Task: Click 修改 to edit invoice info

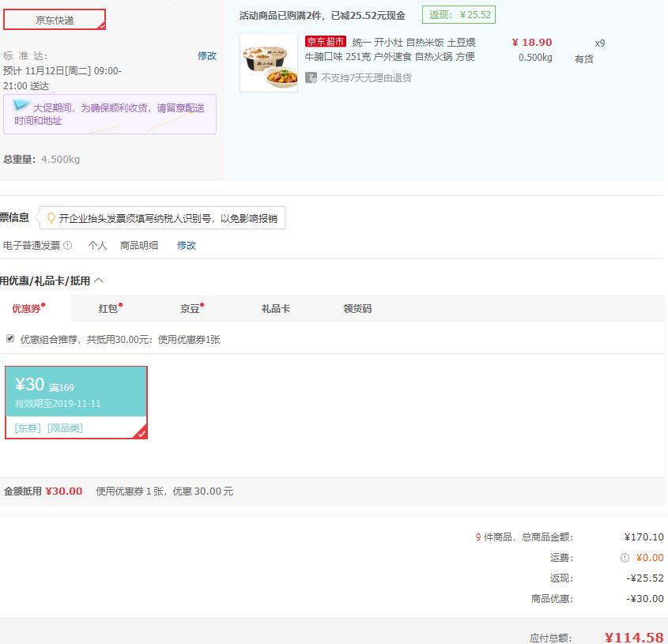Action: [187, 245]
